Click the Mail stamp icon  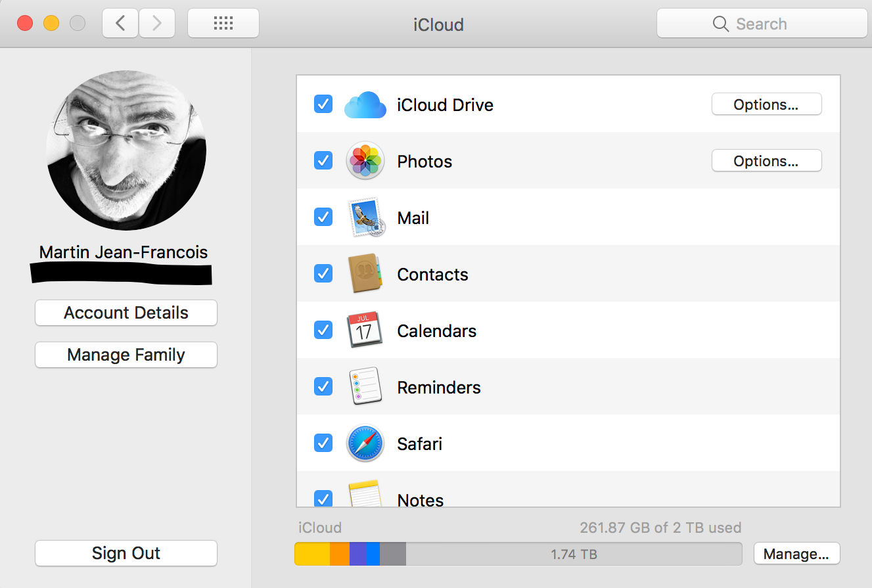pyautogui.click(x=365, y=217)
